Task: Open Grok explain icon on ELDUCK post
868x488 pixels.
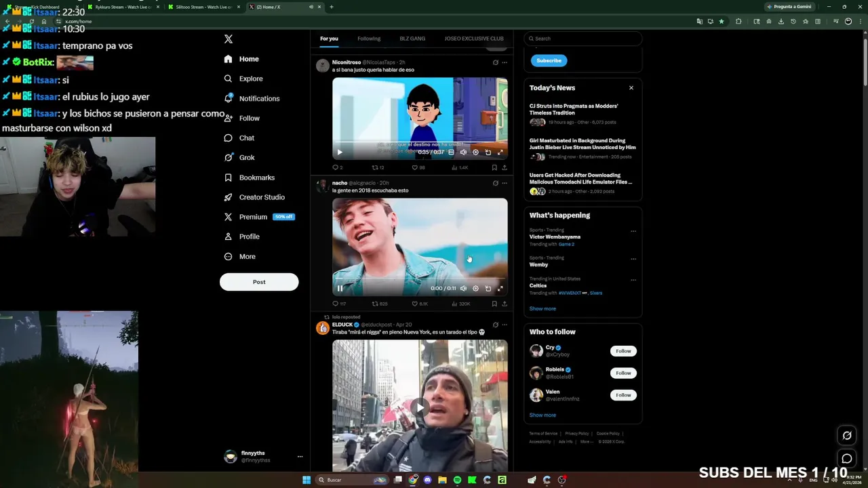Action: [x=495, y=325]
